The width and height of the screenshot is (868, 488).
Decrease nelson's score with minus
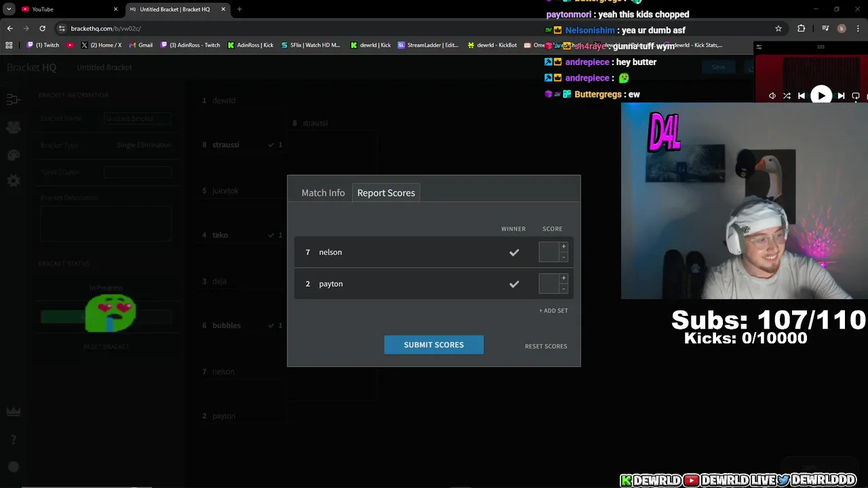coord(564,257)
